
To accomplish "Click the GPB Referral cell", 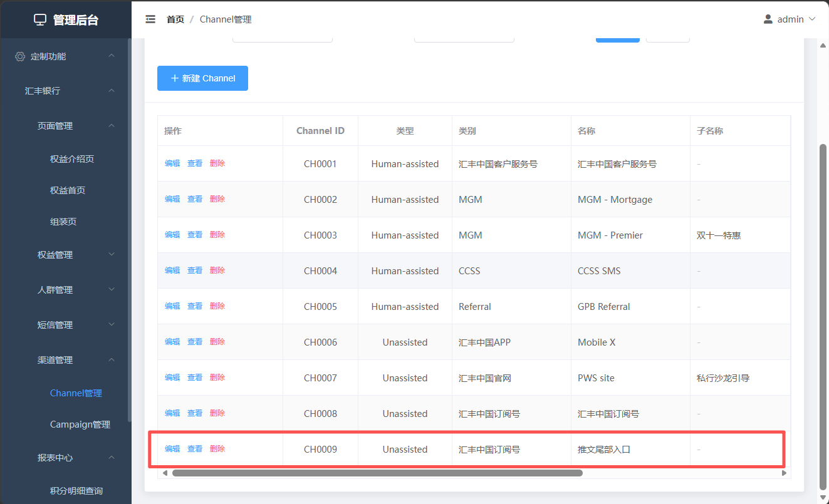I will coord(630,307).
